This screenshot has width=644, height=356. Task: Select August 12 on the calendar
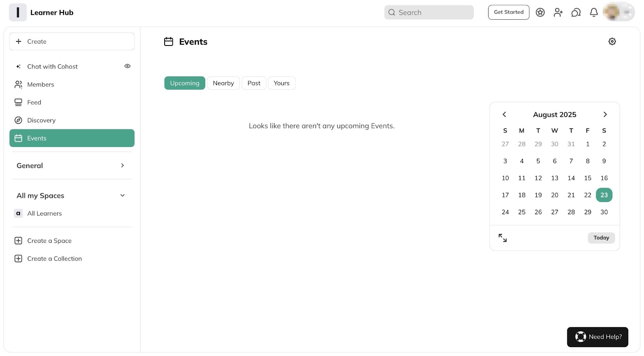[538, 178]
